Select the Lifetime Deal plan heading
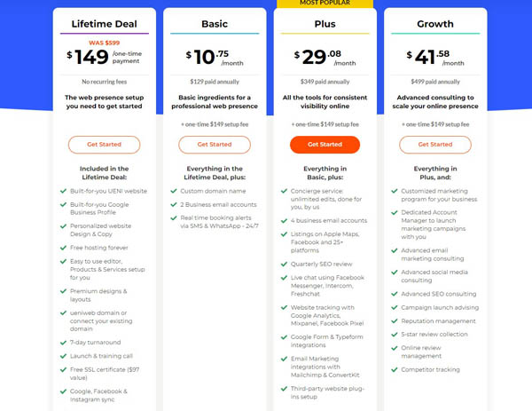 104,25
